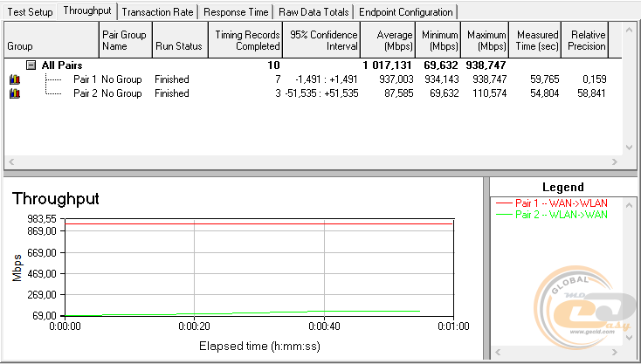Click Pair 1 Finished status

(172, 79)
